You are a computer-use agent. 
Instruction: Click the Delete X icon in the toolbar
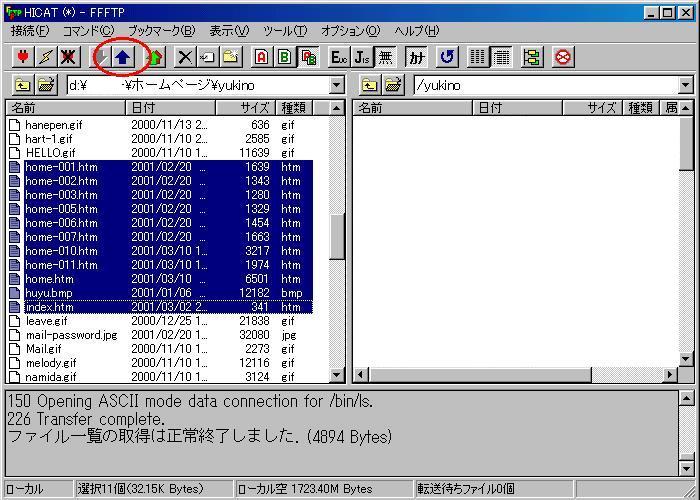(x=185, y=57)
